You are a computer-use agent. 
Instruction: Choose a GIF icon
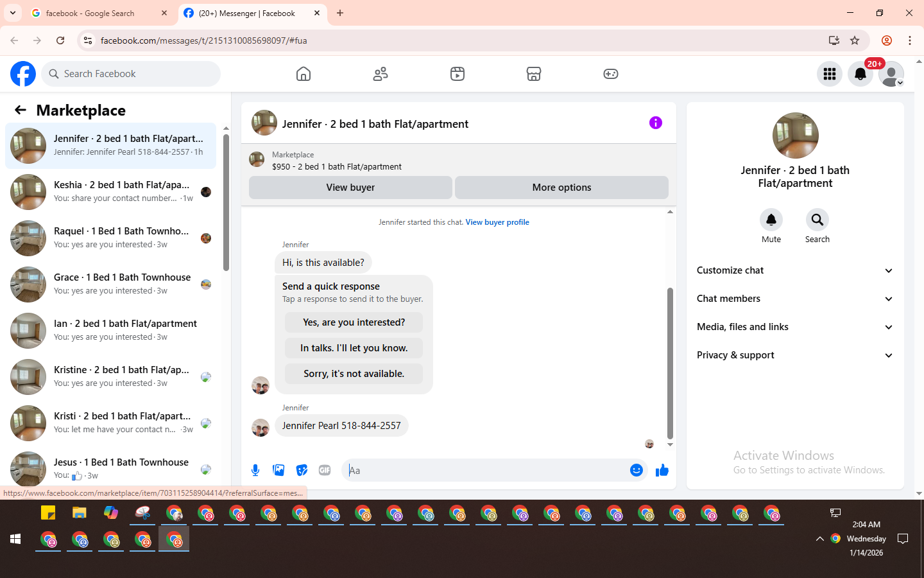coord(325,470)
